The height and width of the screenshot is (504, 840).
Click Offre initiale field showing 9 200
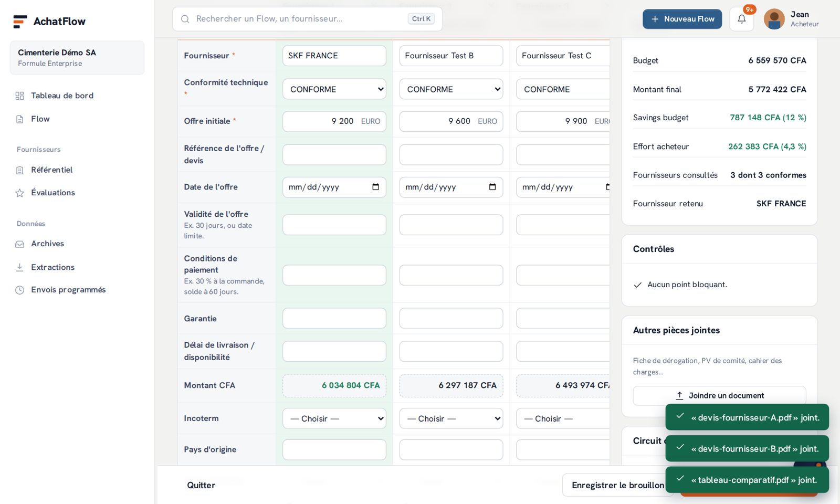point(334,121)
